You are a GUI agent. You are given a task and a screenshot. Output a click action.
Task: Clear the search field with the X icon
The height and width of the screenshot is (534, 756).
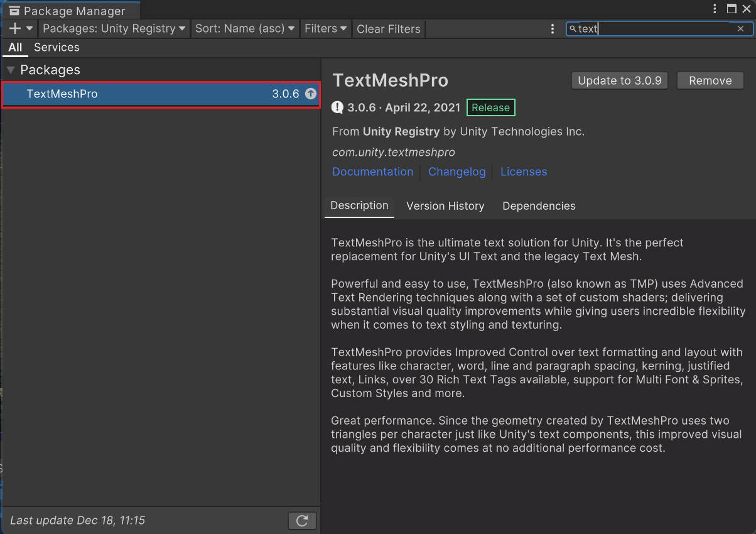coord(741,29)
